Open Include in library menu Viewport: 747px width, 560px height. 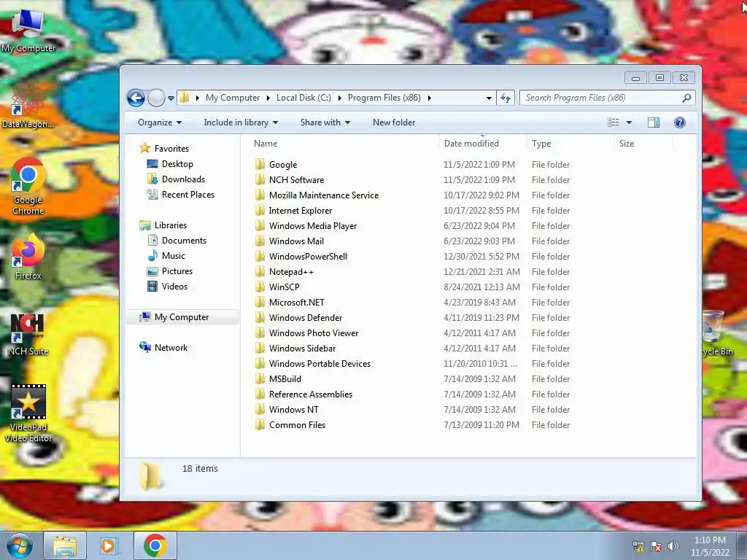(x=241, y=122)
